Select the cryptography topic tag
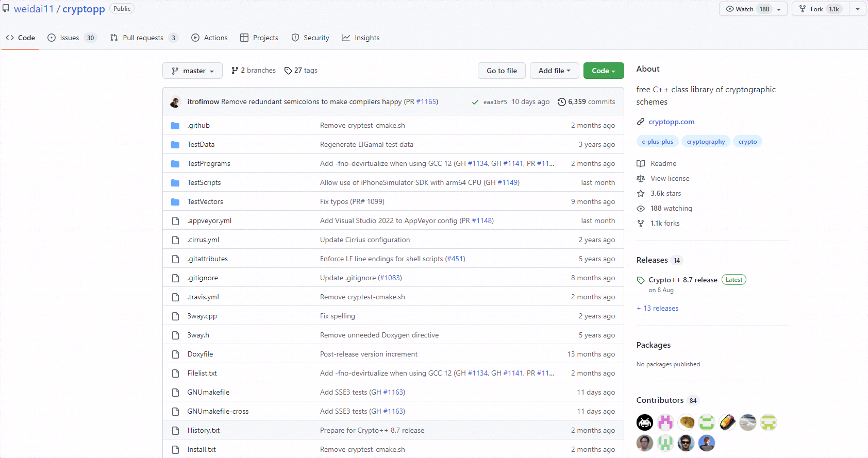Viewport: 868px width, 458px height. pos(706,142)
